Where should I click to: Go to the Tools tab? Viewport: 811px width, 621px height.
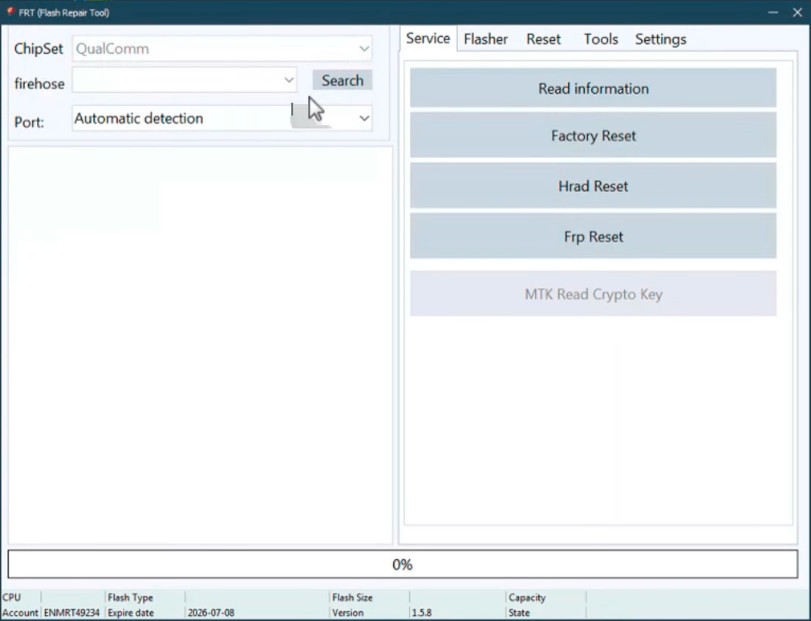(x=601, y=39)
